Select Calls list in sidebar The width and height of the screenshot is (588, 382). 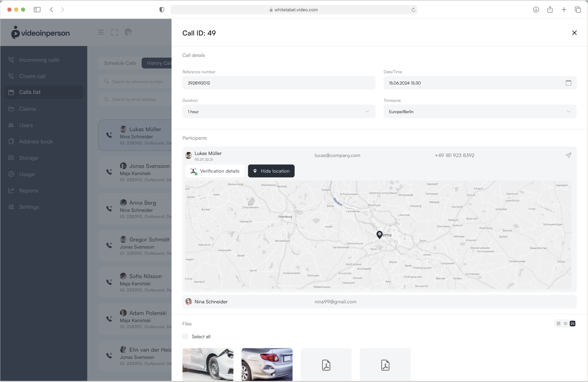44,92
